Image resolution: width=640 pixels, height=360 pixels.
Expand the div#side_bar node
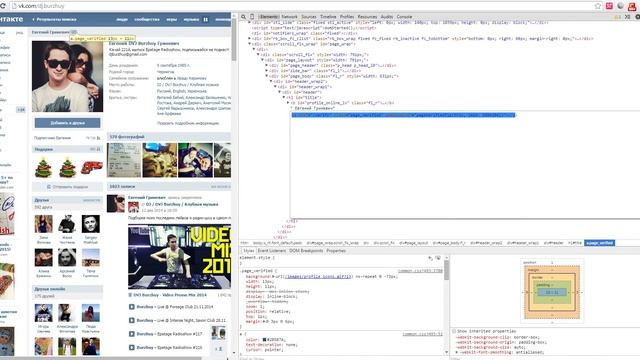(x=267, y=71)
